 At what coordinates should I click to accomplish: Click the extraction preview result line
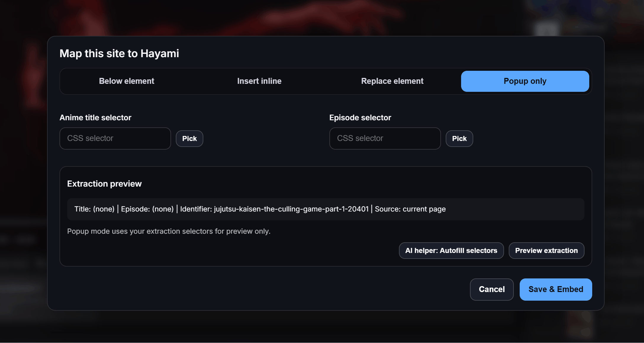click(x=326, y=209)
